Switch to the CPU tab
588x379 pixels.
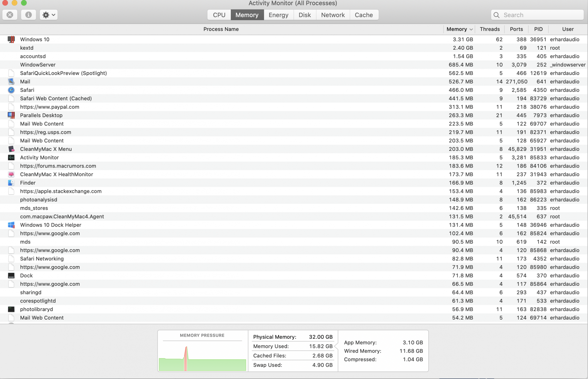click(219, 15)
